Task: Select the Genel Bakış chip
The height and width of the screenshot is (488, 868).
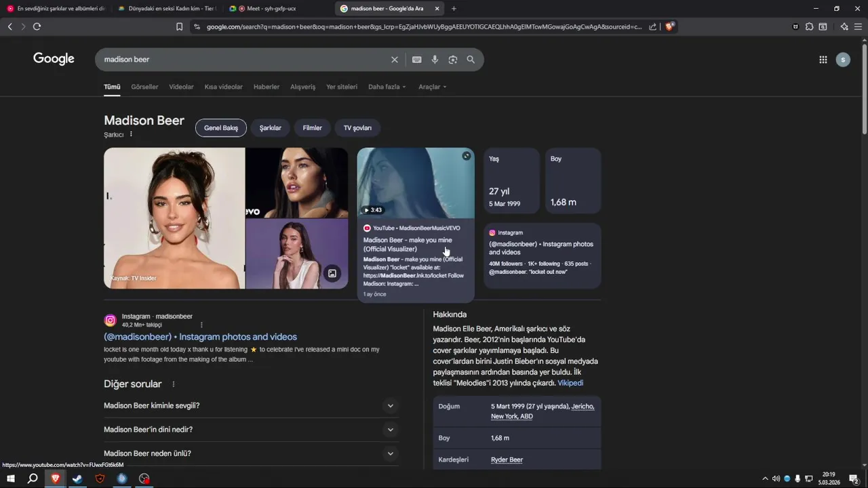Action: point(221,127)
